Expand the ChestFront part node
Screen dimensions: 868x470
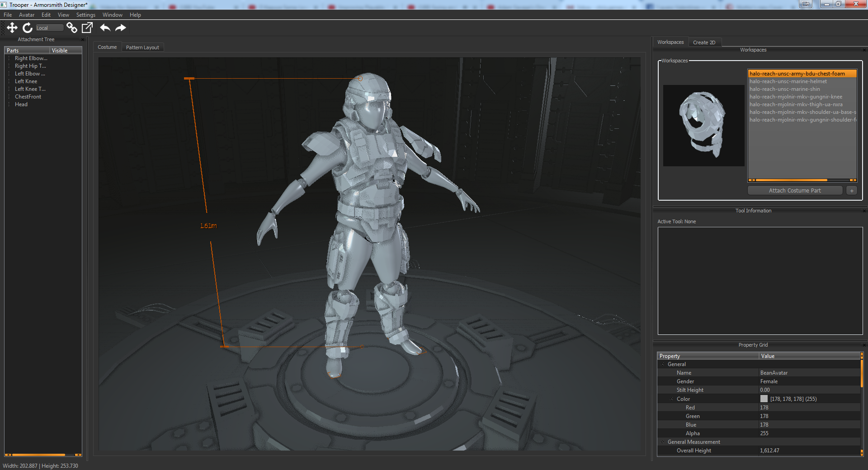pyautogui.click(x=9, y=97)
